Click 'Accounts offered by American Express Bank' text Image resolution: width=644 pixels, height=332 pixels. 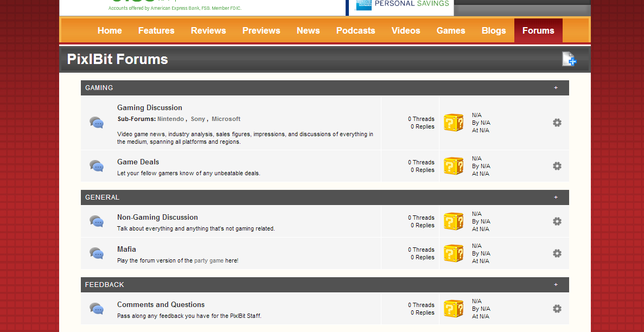[x=175, y=8]
